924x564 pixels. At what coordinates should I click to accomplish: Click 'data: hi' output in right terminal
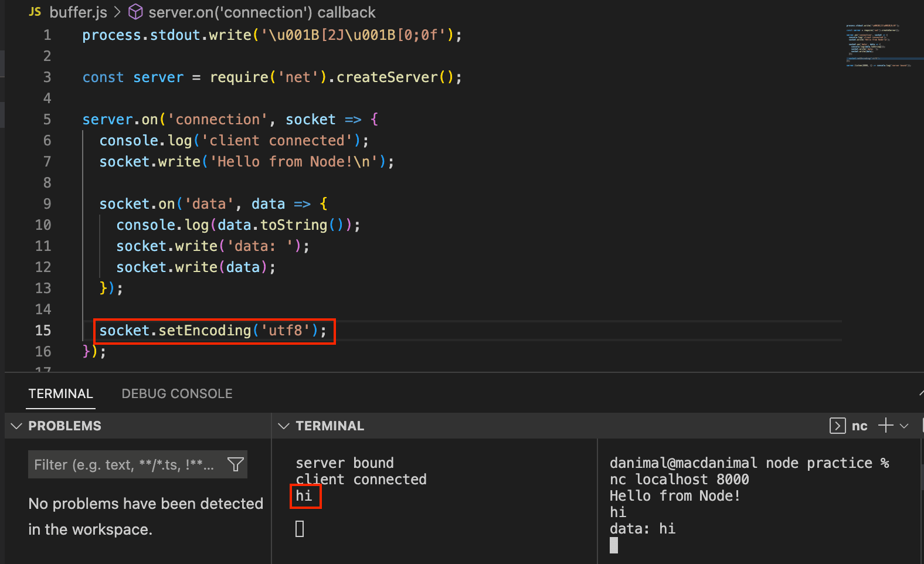click(x=643, y=528)
